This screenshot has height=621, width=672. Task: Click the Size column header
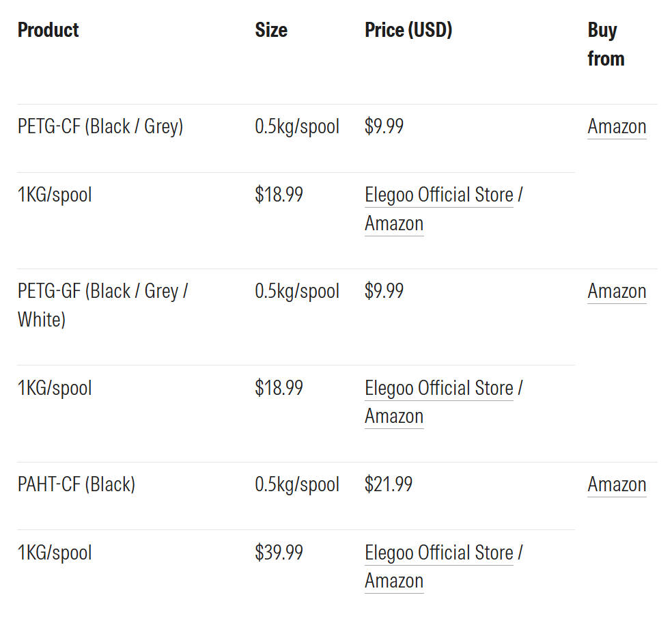click(271, 31)
